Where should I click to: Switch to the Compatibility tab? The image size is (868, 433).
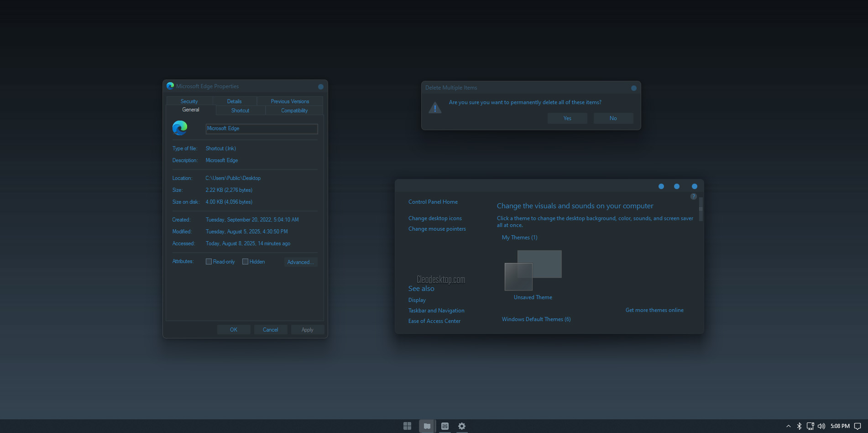pyautogui.click(x=294, y=111)
